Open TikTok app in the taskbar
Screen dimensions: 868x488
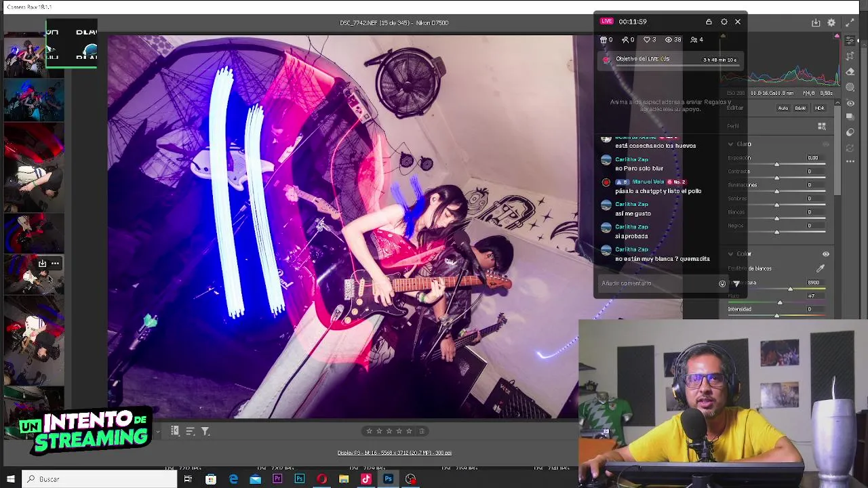tap(366, 479)
